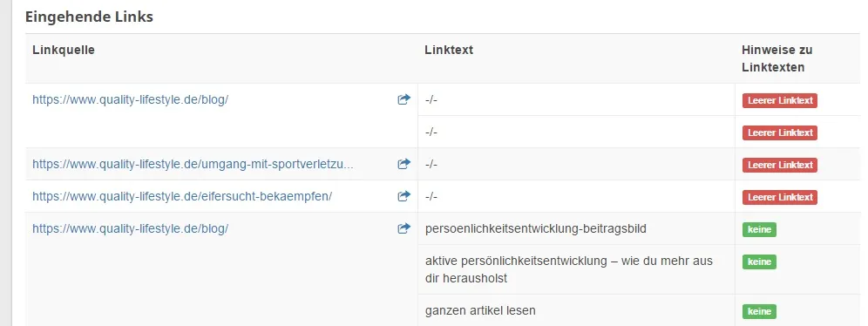Click green keine badge for persoenlichkeitsentwicklung-beitragsbild
Screen dimensions: 868x326
(x=759, y=230)
